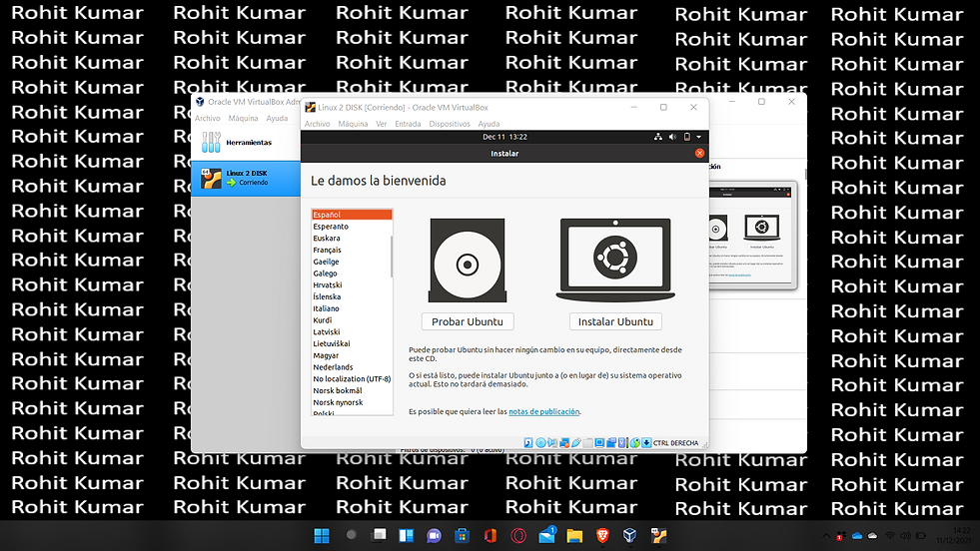980x551 pixels.
Task: Select Kurdî in the language list
Action: pos(352,319)
